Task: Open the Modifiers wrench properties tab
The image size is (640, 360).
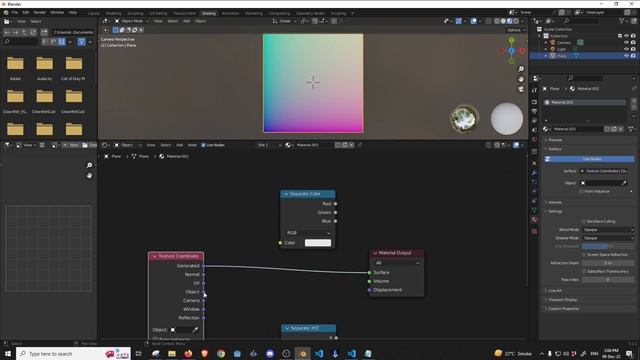Action: click(x=534, y=173)
